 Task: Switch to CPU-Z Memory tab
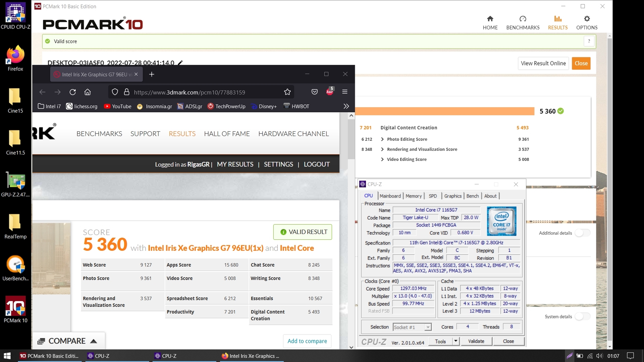(413, 196)
